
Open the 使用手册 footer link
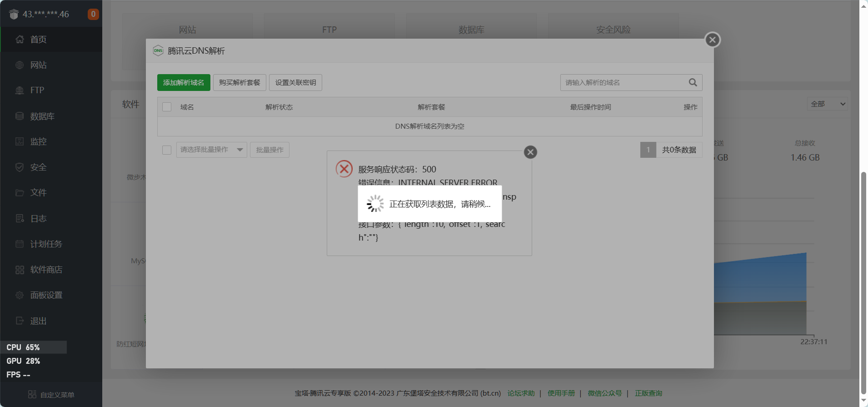[561, 393]
